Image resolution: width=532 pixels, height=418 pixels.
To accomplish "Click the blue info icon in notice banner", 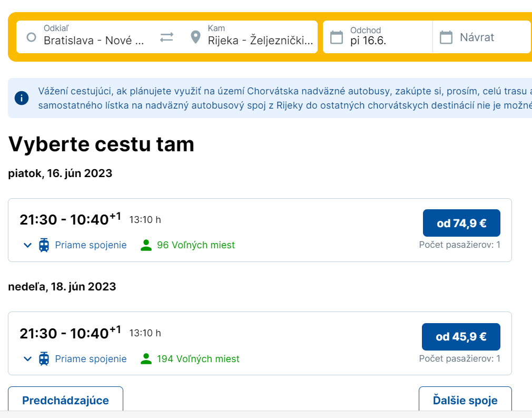I will click(22, 98).
